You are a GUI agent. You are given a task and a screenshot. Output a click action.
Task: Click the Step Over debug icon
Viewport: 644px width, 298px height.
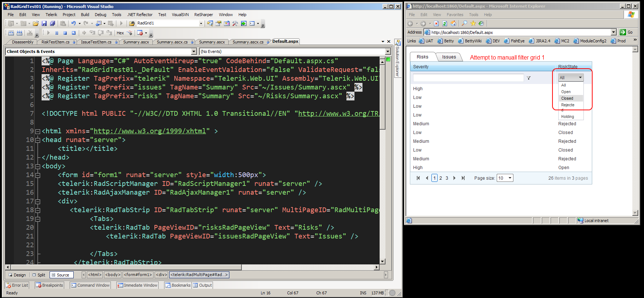(101, 33)
